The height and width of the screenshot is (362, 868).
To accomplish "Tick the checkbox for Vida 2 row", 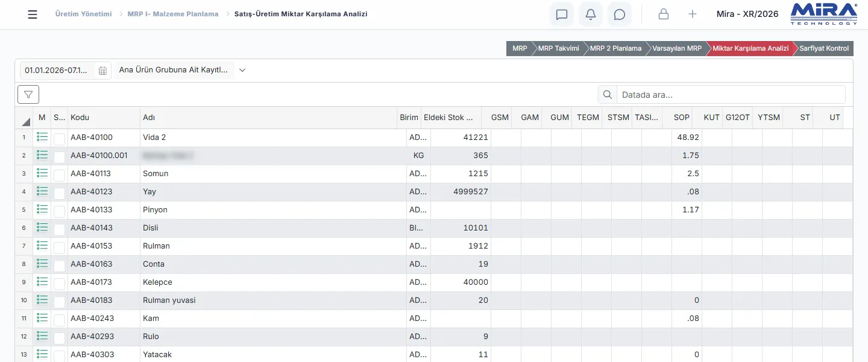I will tap(59, 139).
